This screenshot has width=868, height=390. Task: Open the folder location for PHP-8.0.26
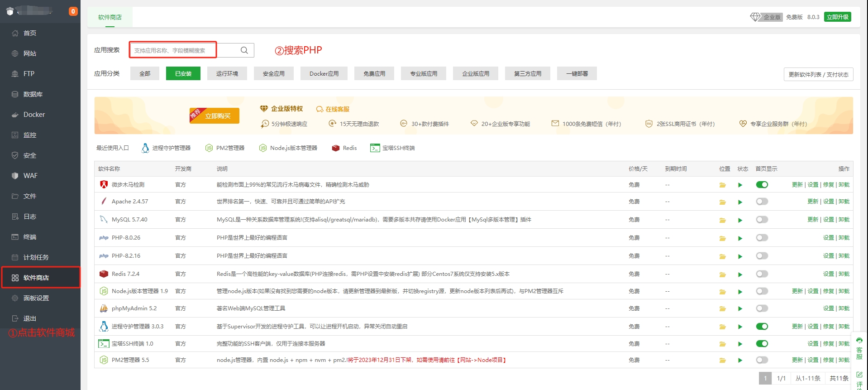pyautogui.click(x=723, y=238)
